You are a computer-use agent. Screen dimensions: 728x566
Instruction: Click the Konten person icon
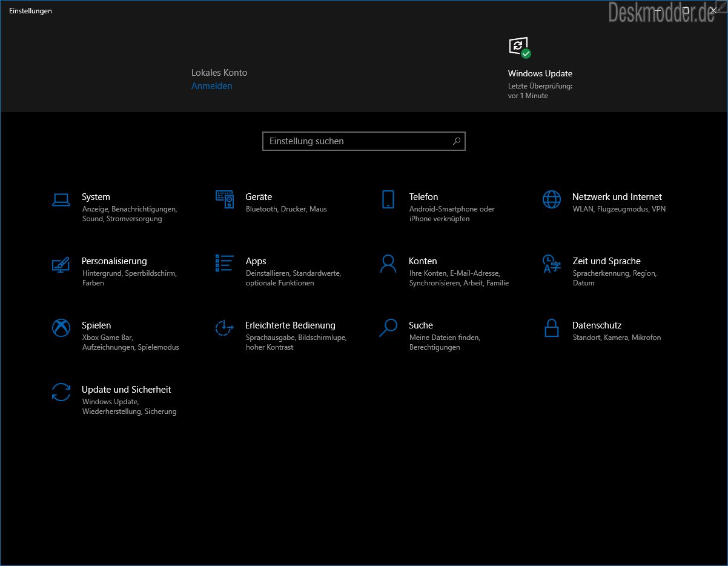pyautogui.click(x=388, y=264)
